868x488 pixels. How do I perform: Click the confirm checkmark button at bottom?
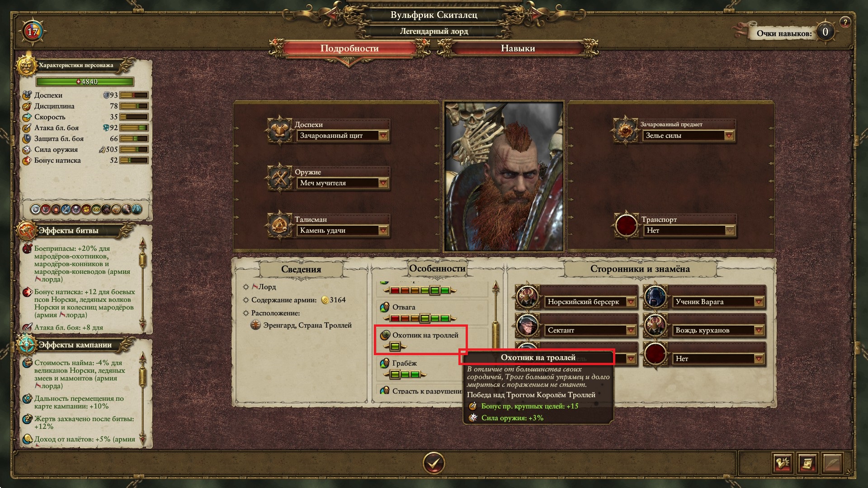[434, 463]
